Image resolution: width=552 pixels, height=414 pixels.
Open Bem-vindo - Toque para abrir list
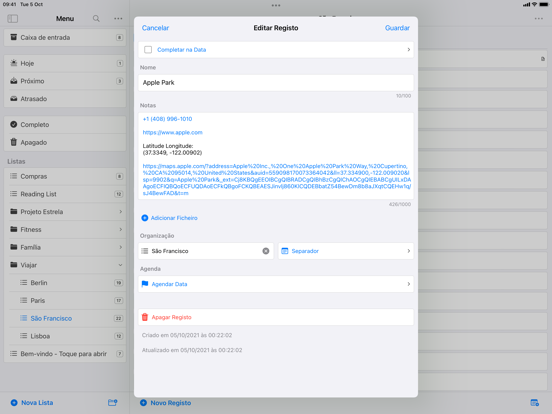coord(65,354)
